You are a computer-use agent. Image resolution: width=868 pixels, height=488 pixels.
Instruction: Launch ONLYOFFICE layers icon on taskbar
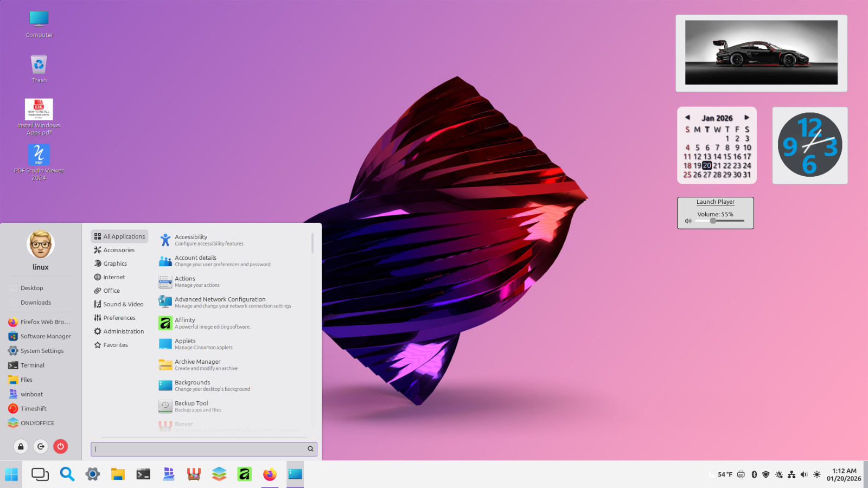[219, 474]
